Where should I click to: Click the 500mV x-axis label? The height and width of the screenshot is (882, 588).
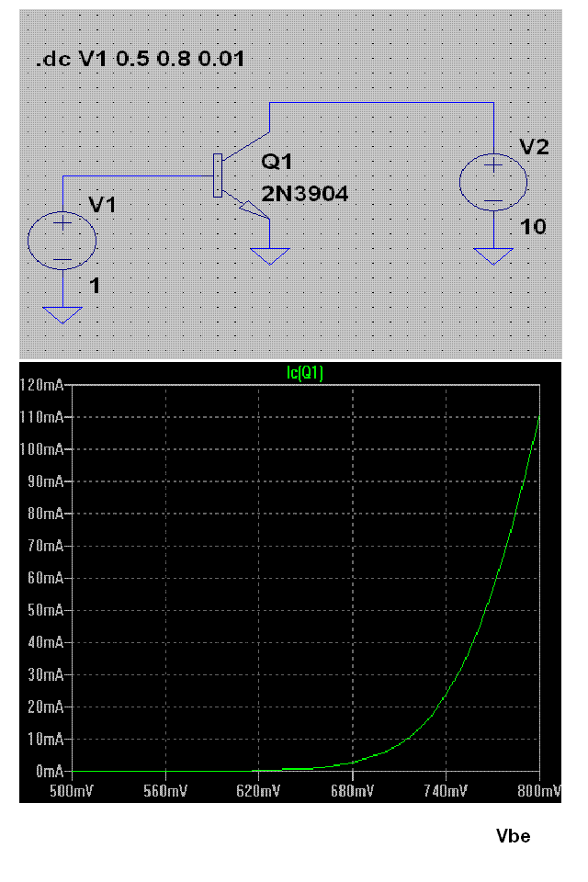(71, 791)
